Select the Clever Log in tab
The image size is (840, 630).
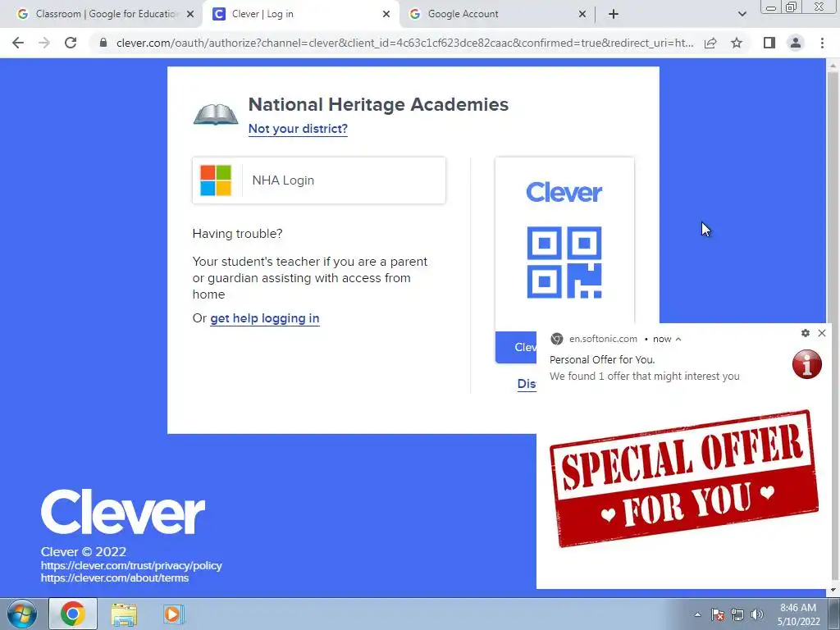(x=300, y=14)
